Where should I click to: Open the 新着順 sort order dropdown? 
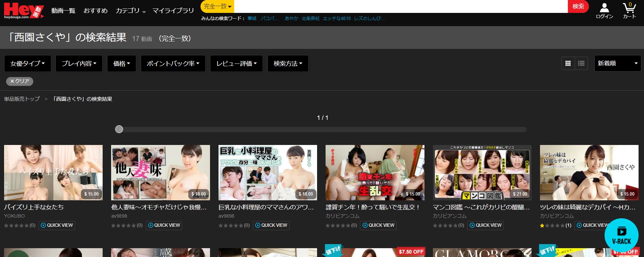617,63
